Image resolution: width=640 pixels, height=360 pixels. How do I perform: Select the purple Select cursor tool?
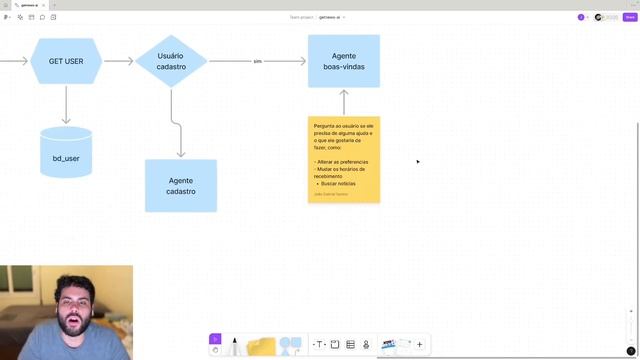[x=215, y=339]
